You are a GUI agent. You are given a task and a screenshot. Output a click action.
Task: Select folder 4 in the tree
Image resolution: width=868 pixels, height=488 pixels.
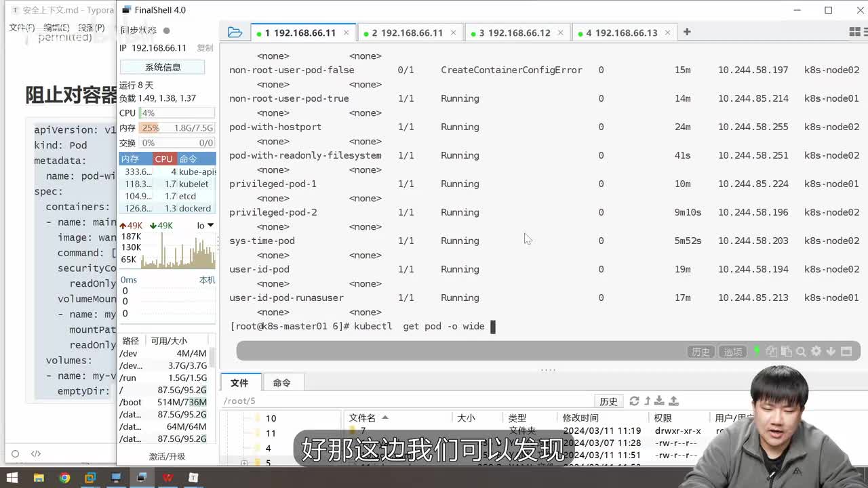pos(268,448)
